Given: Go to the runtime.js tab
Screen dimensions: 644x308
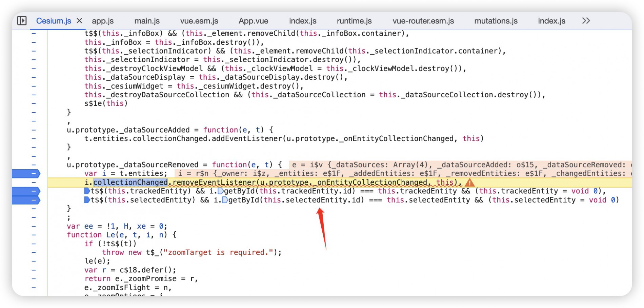Looking at the screenshot, I should pos(354,21).
